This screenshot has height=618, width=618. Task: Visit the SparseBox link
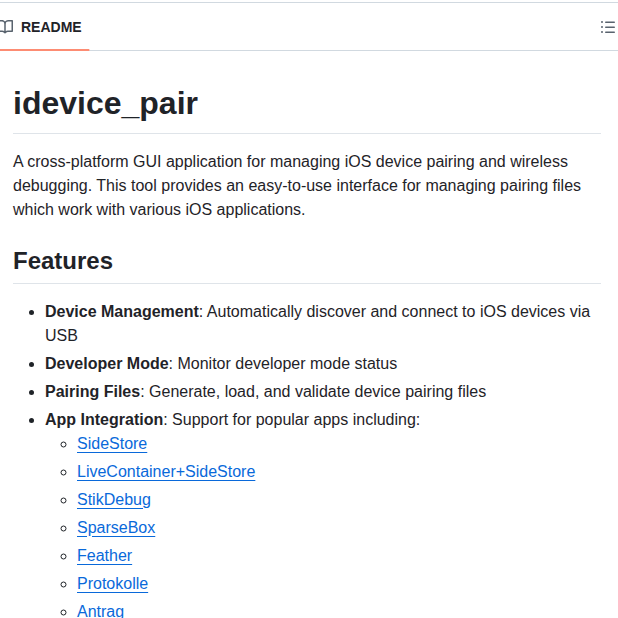(116, 528)
